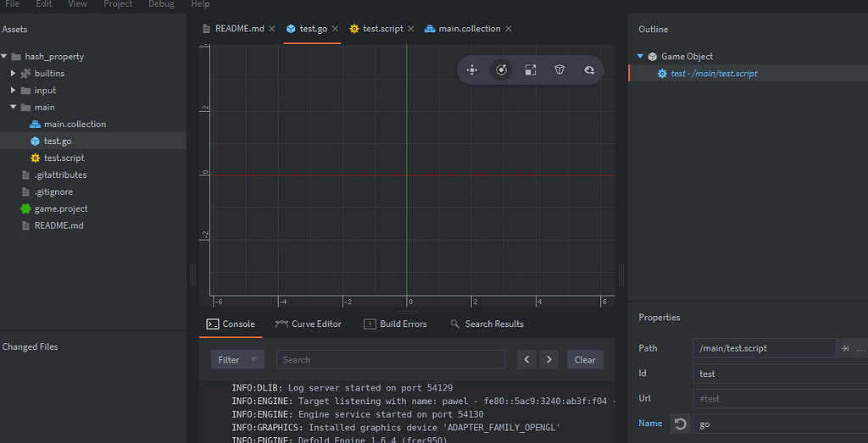This screenshot has width=868, height=443.
Task: Collapse the Game Object node in Outline
Action: point(641,57)
